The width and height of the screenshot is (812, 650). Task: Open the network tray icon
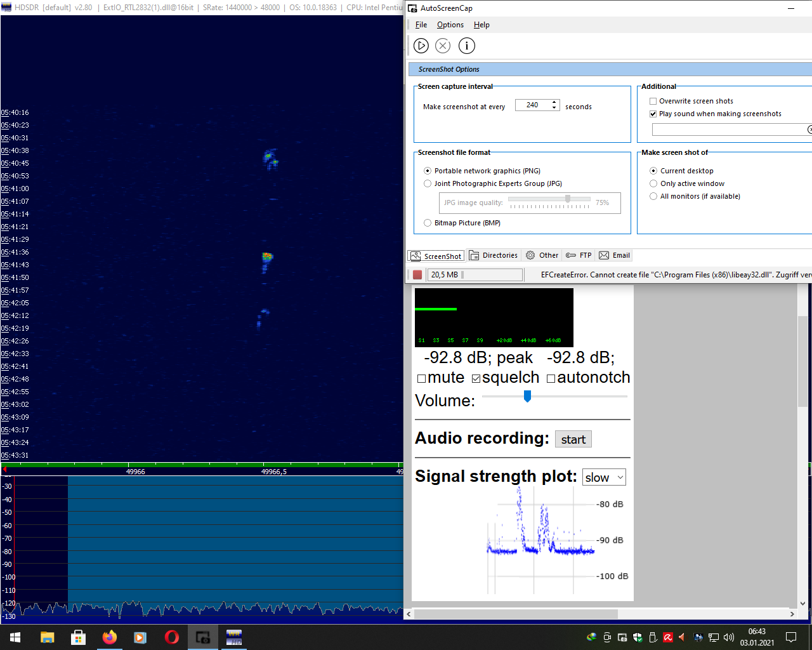714,637
